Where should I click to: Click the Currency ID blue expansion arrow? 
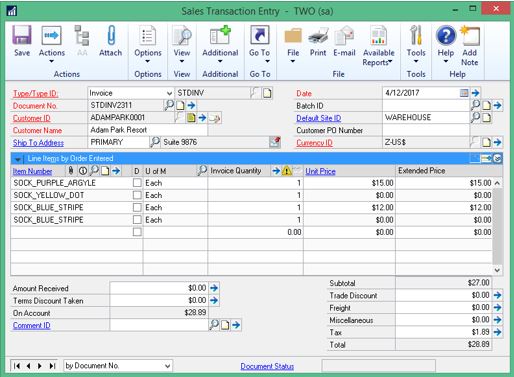click(498, 142)
